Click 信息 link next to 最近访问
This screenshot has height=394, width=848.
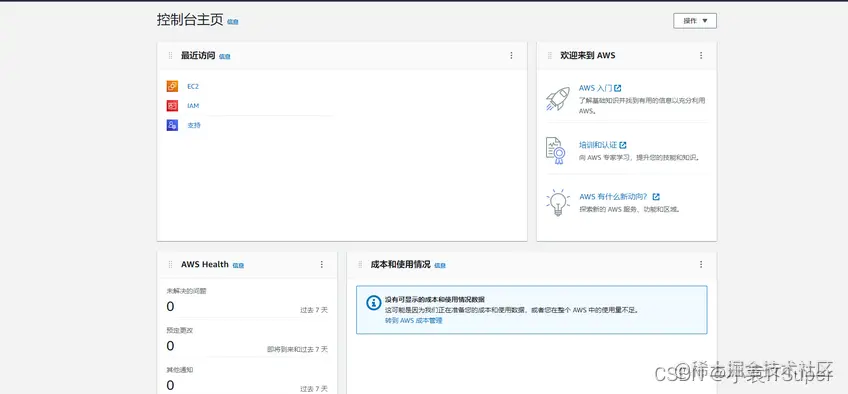point(225,56)
